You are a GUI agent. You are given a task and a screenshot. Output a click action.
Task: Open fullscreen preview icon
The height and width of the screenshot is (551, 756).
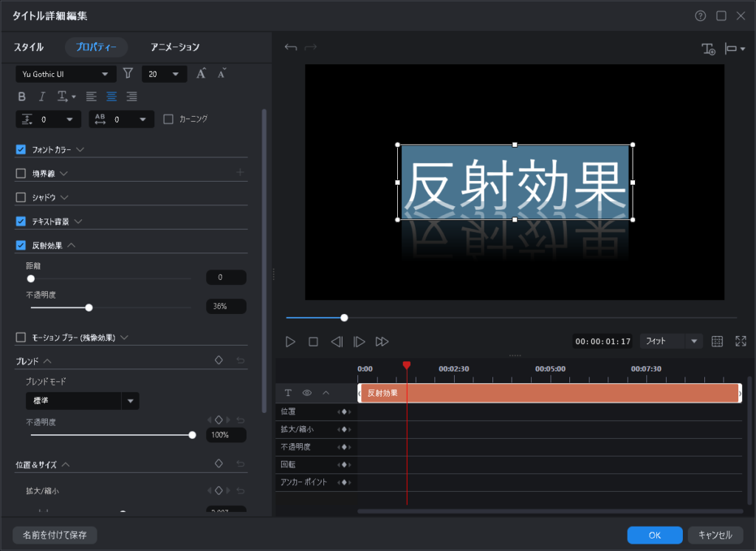coord(740,341)
